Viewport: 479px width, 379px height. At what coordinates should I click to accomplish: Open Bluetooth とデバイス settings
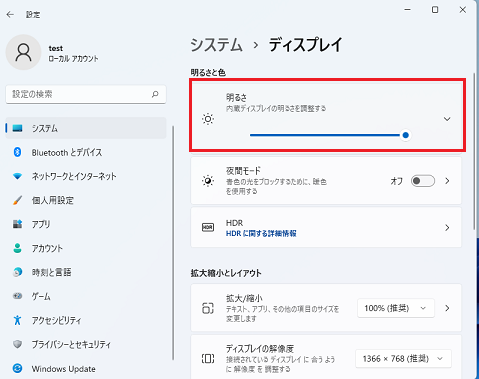(x=86, y=152)
